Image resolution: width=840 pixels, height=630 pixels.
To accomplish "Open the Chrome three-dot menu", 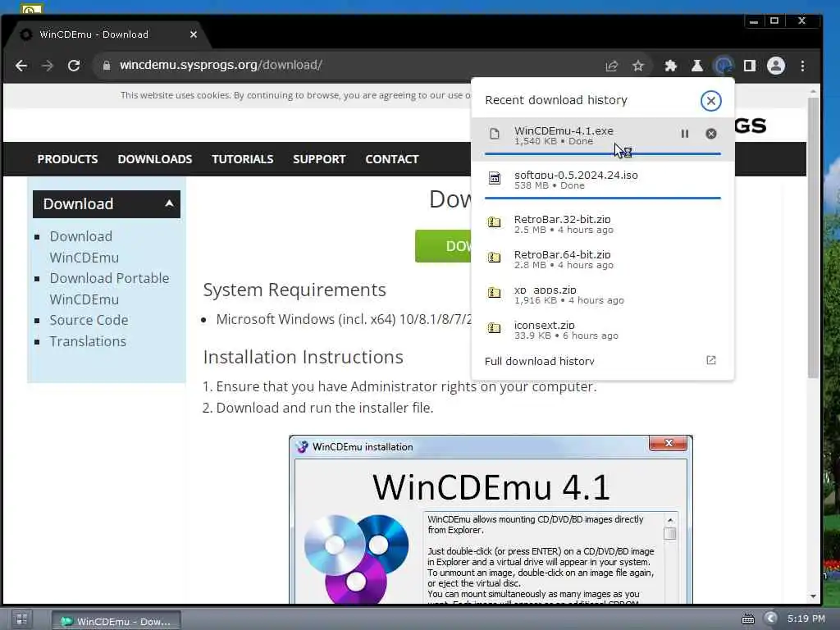I will (x=802, y=66).
